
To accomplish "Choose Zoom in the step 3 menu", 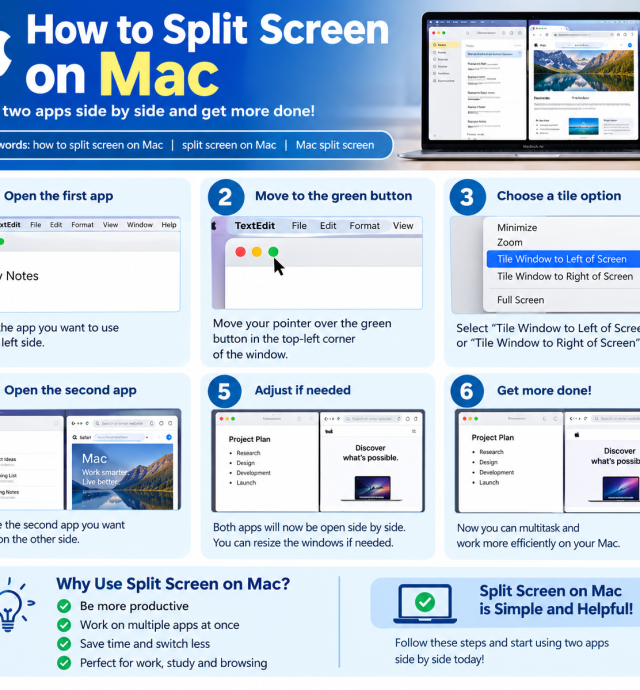I will click(510, 242).
